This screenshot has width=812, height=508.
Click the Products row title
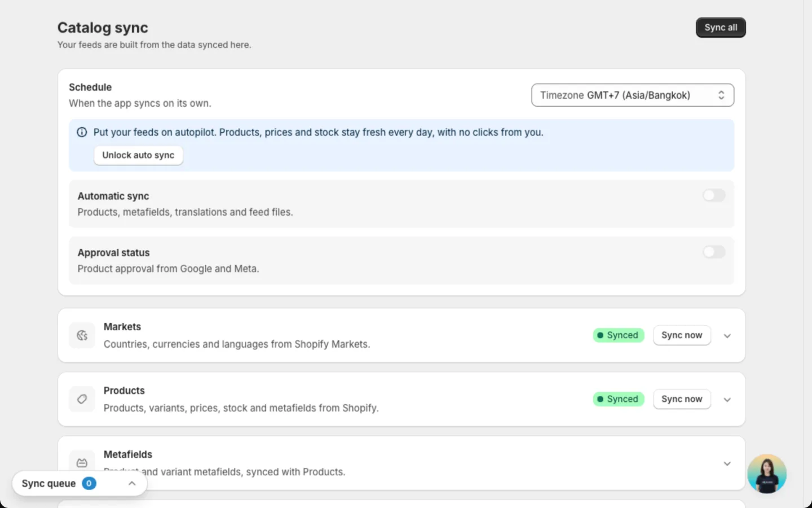click(x=124, y=391)
